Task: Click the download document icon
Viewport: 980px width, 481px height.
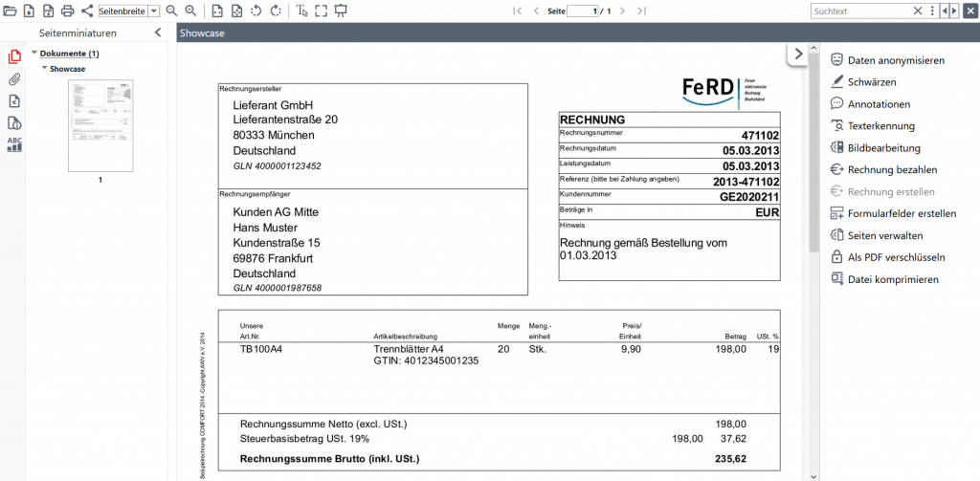Action: 29,11
